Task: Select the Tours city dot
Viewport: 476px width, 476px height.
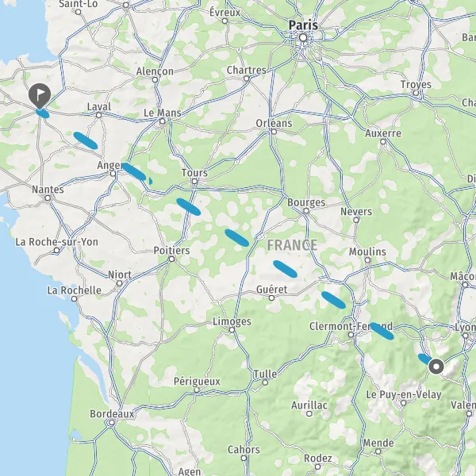Action: click(194, 182)
